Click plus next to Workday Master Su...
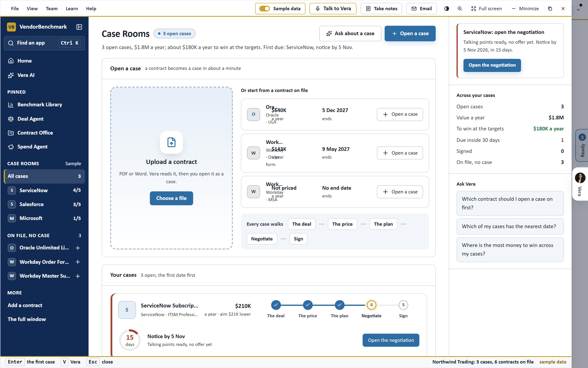Screen dimensions: 588x368 click(x=78, y=276)
